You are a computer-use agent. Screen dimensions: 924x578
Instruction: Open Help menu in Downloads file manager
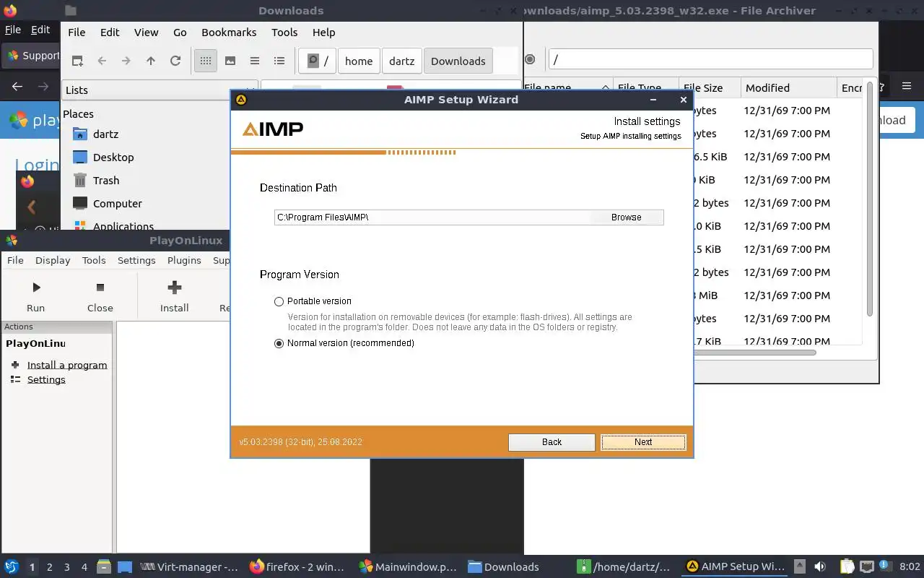[323, 33]
